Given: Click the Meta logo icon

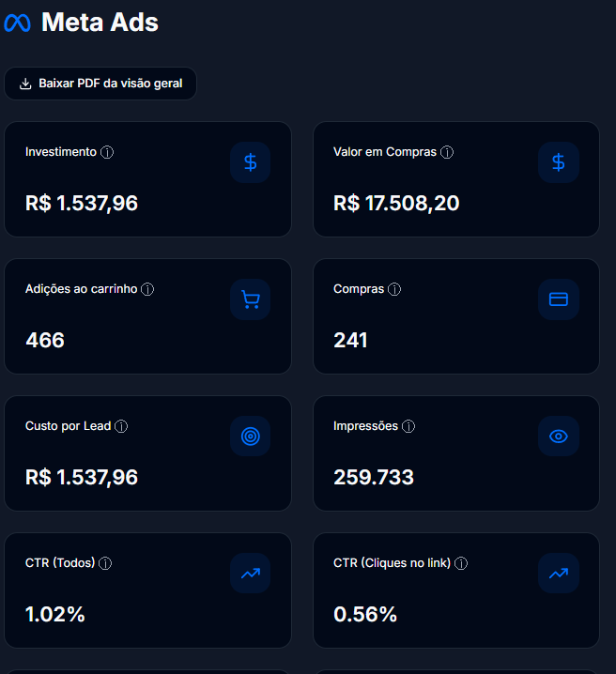Looking at the screenshot, I should pyautogui.click(x=18, y=23).
